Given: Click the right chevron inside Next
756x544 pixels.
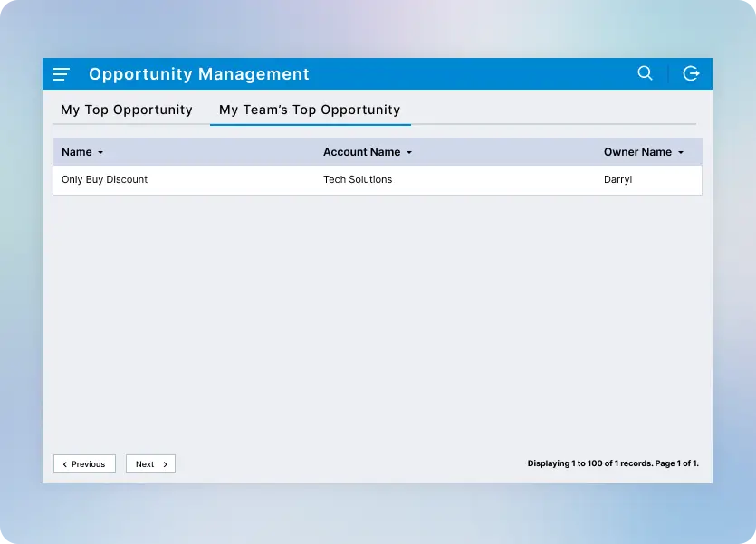Looking at the screenshot, I should (x=165, y=464).
